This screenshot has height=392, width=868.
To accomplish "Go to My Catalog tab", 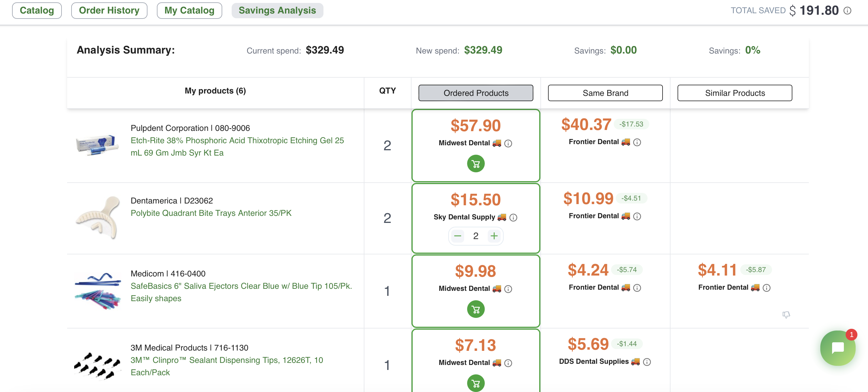I will pos(189,11).
